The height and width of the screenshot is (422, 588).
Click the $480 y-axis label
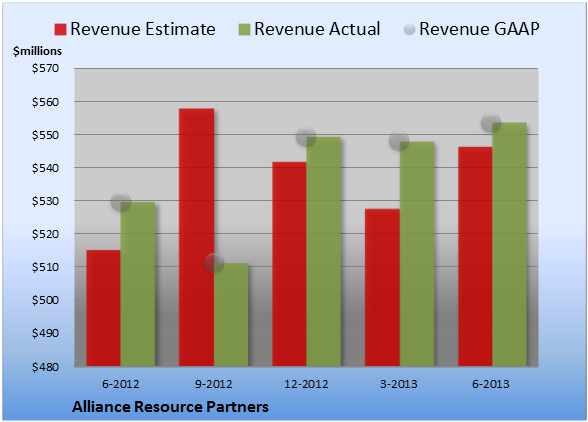[45, 366]
